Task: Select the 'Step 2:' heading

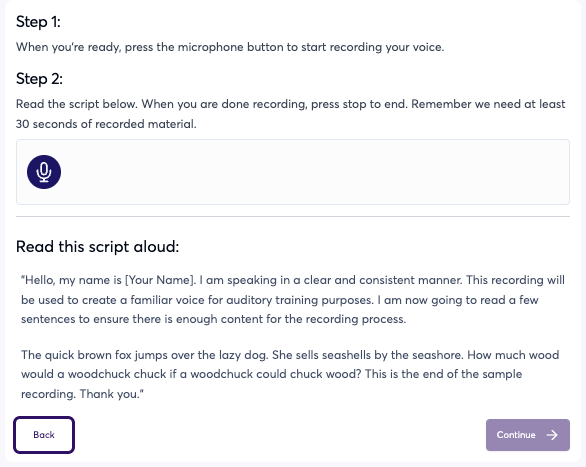Action: tap(39, 79)
